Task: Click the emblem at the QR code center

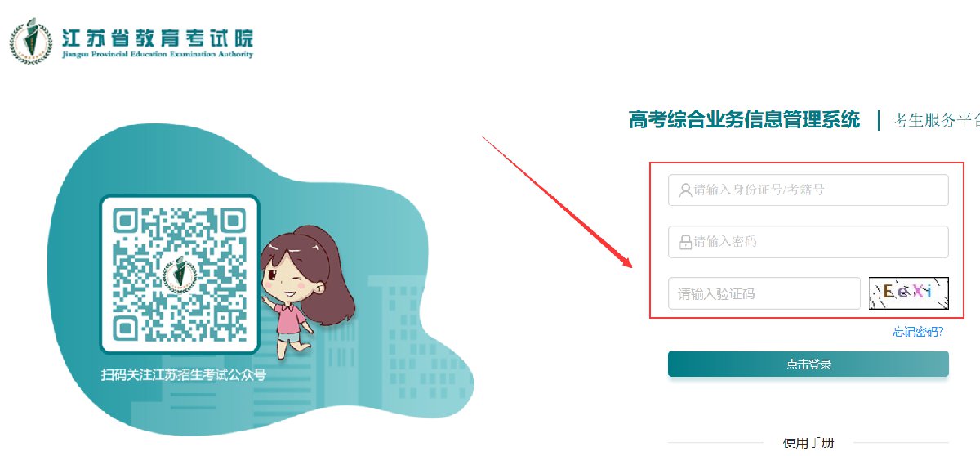Action: coord(179,274)
